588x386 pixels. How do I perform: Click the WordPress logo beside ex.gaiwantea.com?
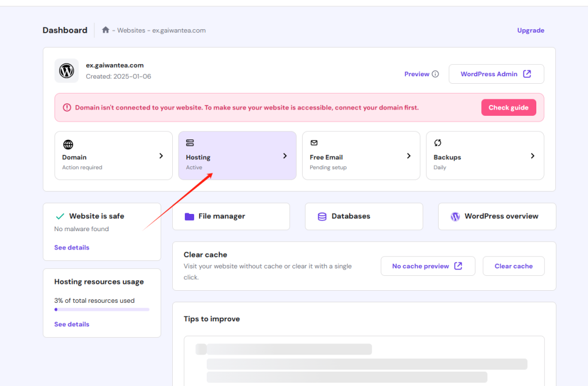(67, 71)
